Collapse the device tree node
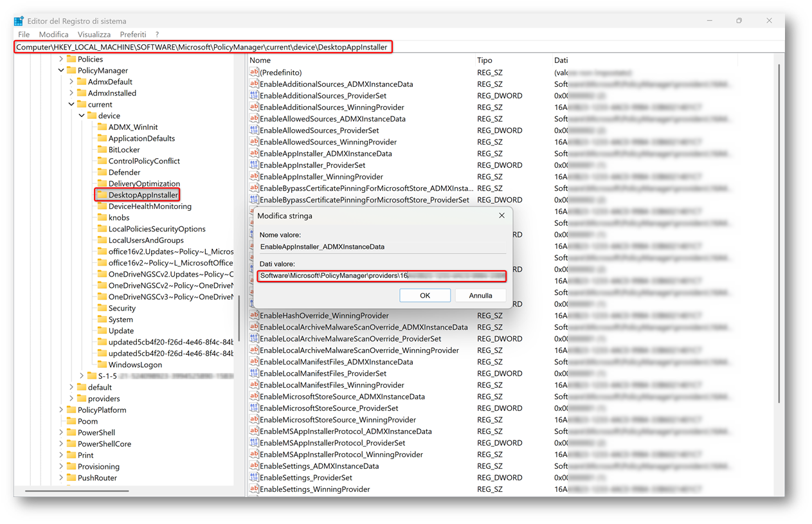Image resolution: width=812 pixels, height=524 pixels. [x=82, y=116]
